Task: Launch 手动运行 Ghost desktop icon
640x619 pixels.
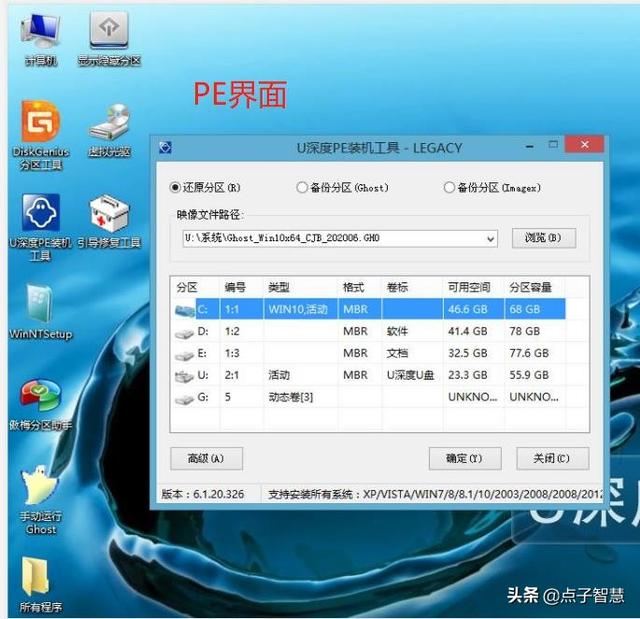Action: click(x=40, y=501)
